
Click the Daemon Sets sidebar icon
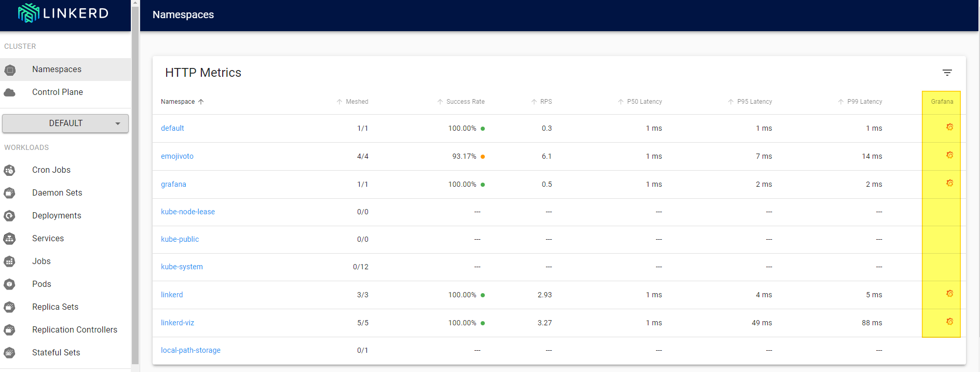coord(10,193)
